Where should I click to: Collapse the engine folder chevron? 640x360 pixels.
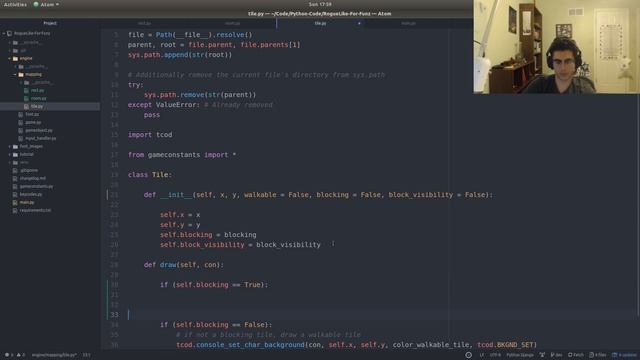point(10,58)
